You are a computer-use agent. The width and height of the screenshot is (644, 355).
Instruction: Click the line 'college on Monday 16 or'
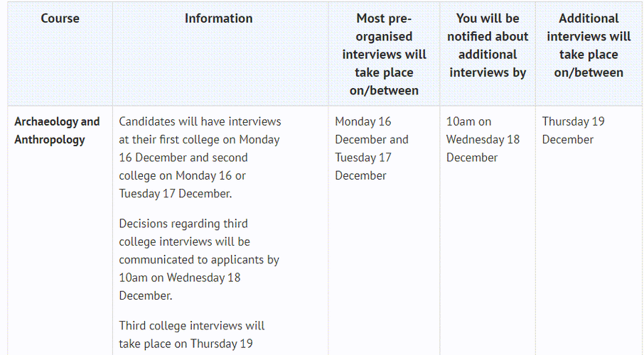[182, 175]
